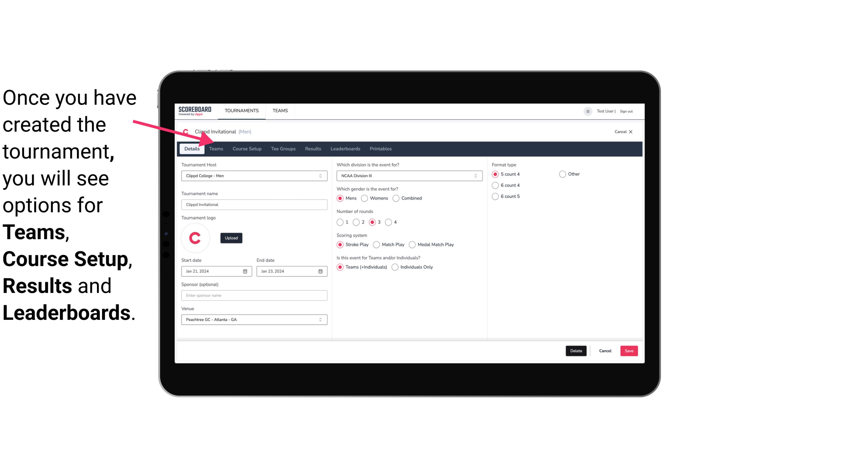Click the Tournament name input field
The image size is (868, 467).
pyautogui.click(x=254, y=204)
